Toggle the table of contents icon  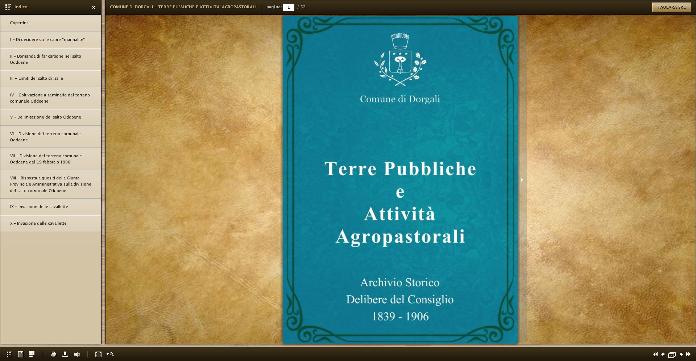point(32,354)
